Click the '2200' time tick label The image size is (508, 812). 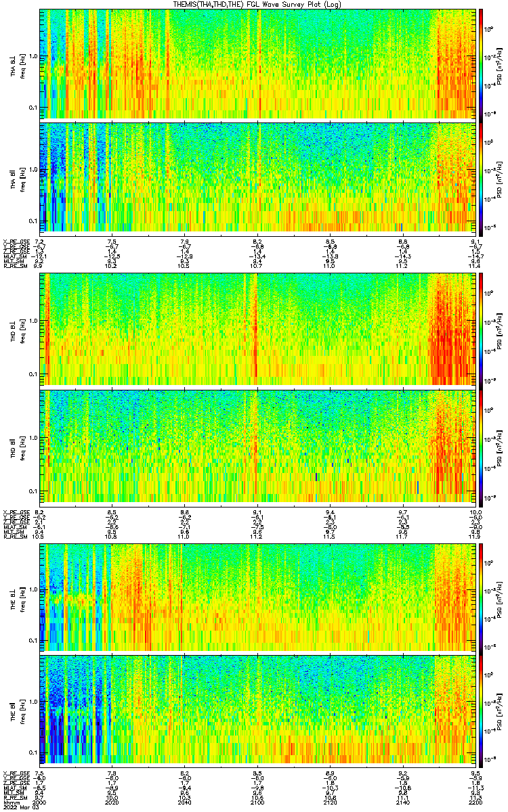click(475, 803)
